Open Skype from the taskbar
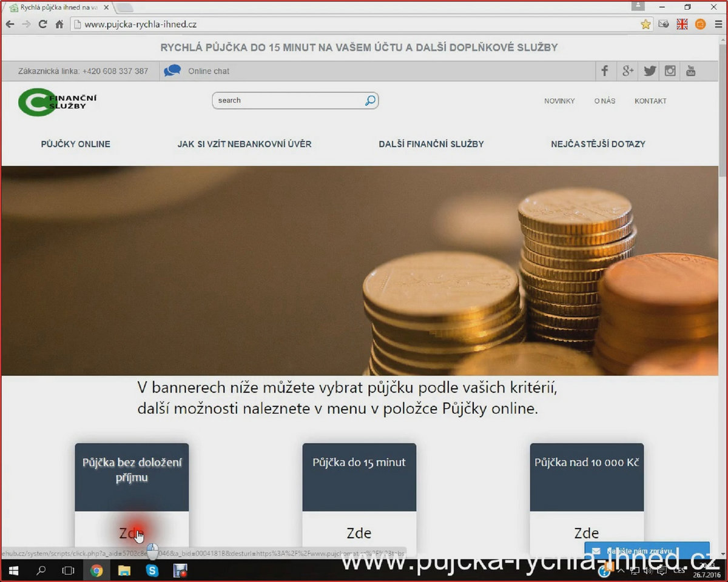Image resolution: width=728 pixels, height=582 pixels. pos(152,570)
